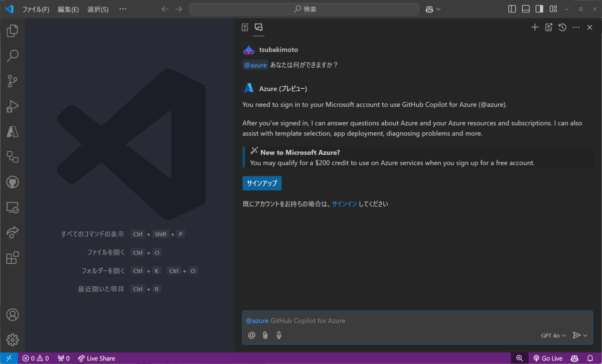Open chat in editor icon
Image resolution: width=602 pixels, height=364 pixels.
[549, 27]
